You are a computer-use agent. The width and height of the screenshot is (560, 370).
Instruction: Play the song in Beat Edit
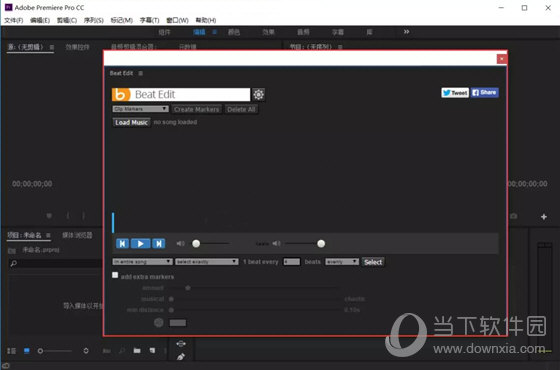click(x=140, y=244)
